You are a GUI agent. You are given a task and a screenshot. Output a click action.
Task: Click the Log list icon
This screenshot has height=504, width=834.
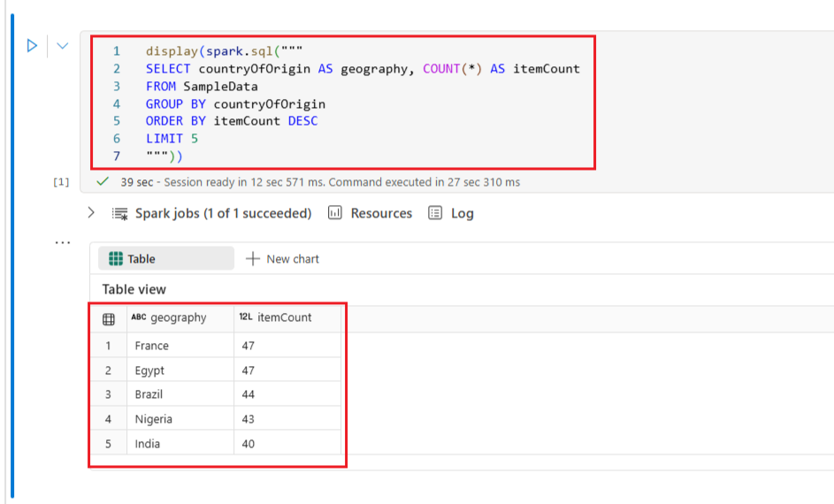tap(435, 213)
